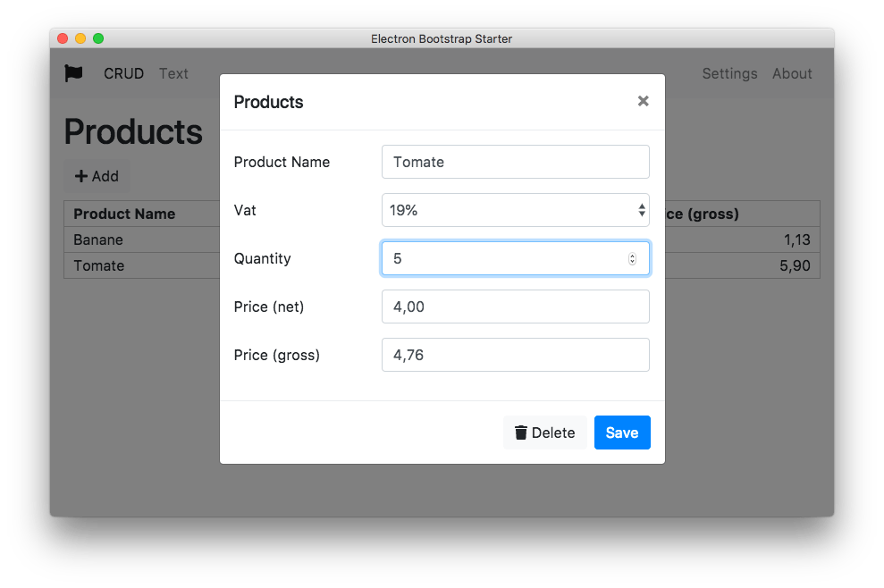Close the Products modal via the X icon
Viewport: 884px width, 588px height.
(x=643, y=101)
